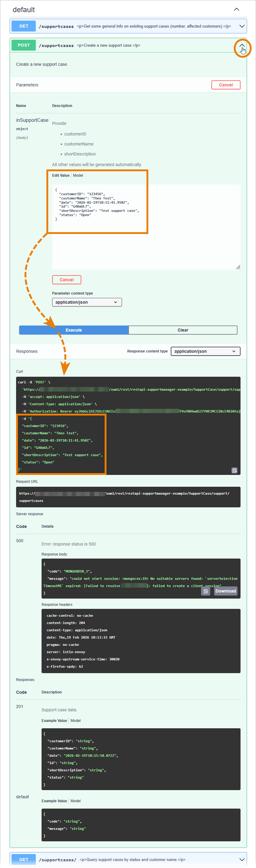Image resolution: width=256 pixels, height=868 pixels.
Task: Click the textarea resize handle
Action: (x=238, y=267)
